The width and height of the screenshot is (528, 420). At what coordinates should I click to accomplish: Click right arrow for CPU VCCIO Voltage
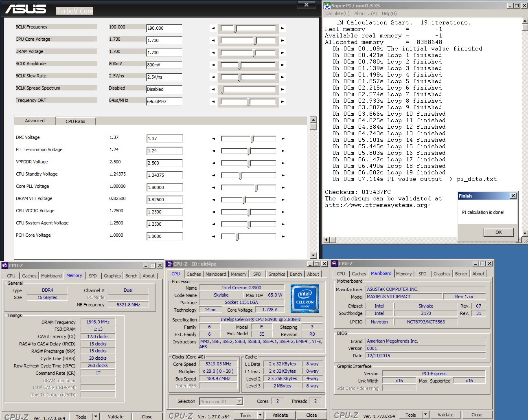click(x=283, y=212)
